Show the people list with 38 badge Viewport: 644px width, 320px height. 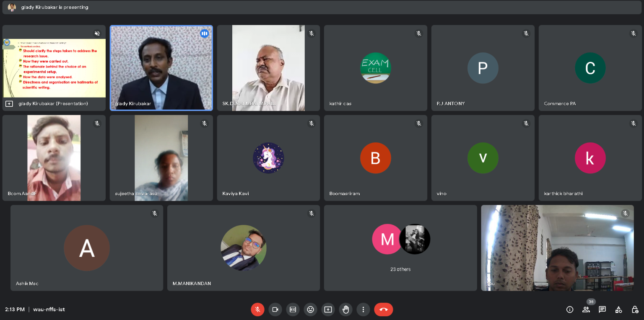586,310
